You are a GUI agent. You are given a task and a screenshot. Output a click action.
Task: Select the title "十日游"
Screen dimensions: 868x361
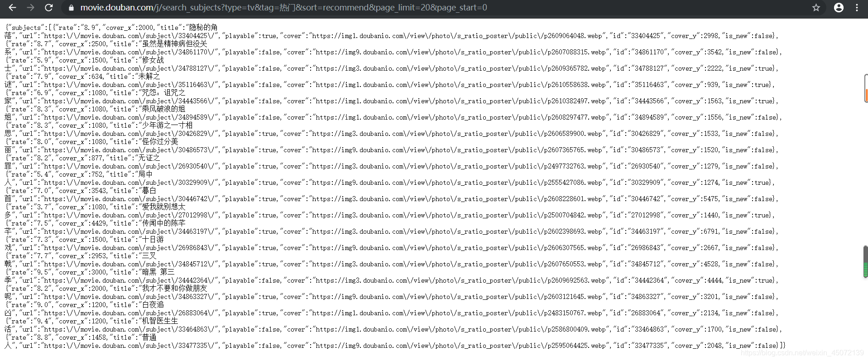pos(153,240)
